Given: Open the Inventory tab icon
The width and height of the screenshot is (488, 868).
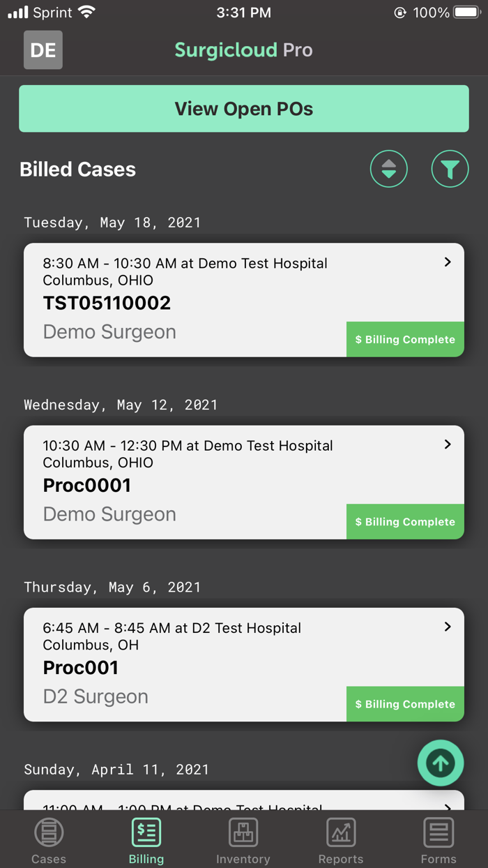Looking at the screenshot, I should tap(243, 831).
